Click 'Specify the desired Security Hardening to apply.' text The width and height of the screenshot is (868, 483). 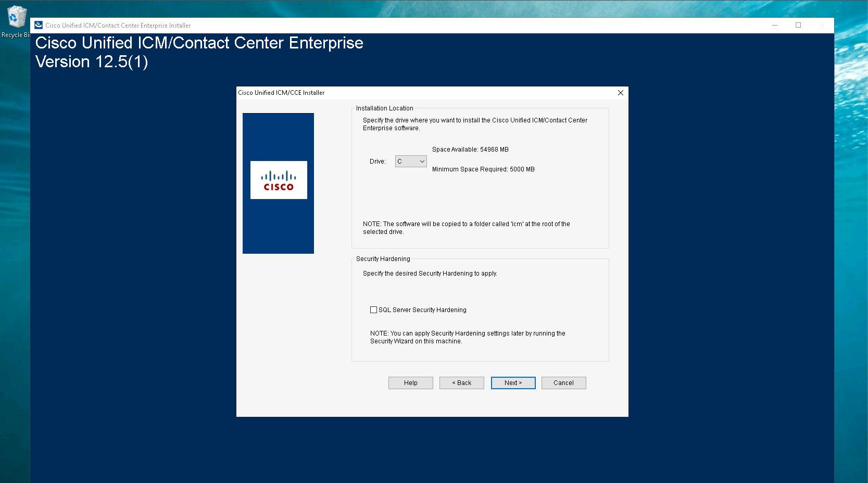[430, 274]
